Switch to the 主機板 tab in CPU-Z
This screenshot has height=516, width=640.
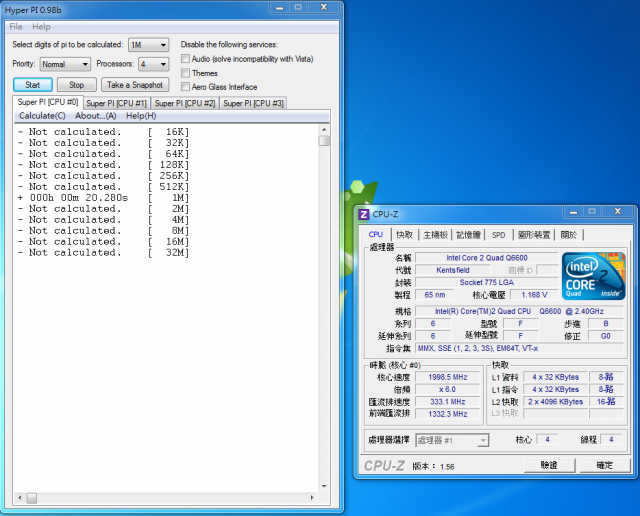(x=436, y=235)
